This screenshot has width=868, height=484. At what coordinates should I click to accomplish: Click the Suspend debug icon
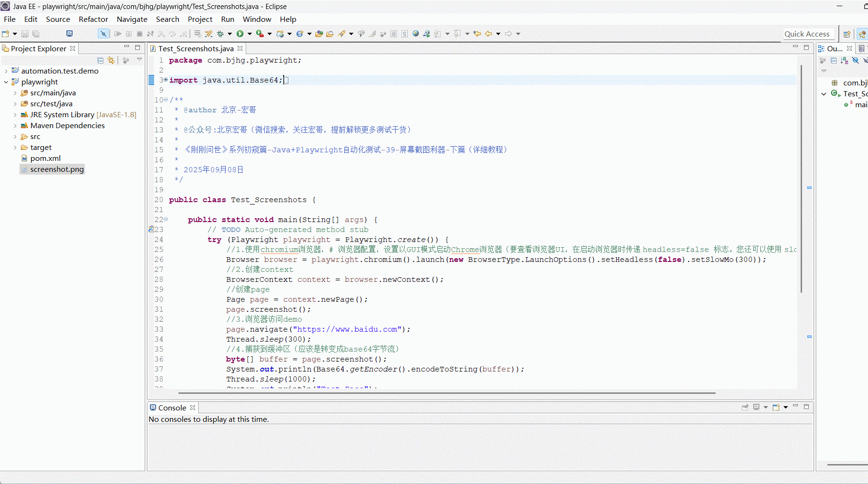(129, 34)
